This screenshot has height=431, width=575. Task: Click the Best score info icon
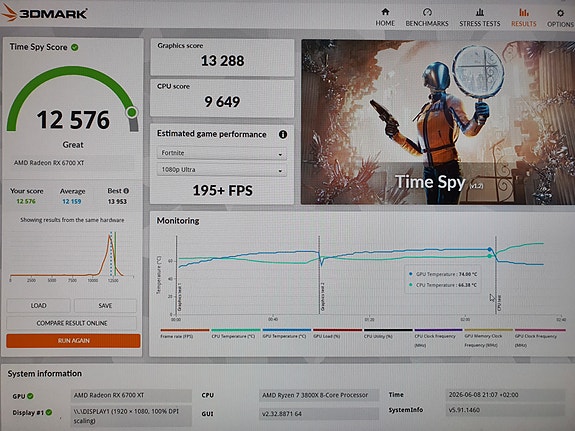(126, 191)
